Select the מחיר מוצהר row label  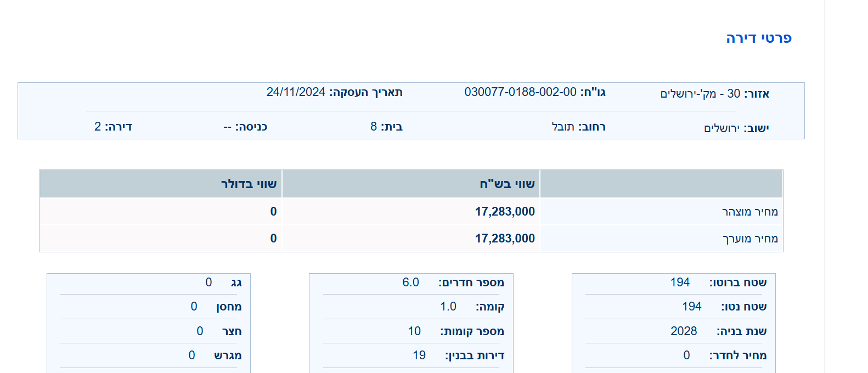(749, 212)
